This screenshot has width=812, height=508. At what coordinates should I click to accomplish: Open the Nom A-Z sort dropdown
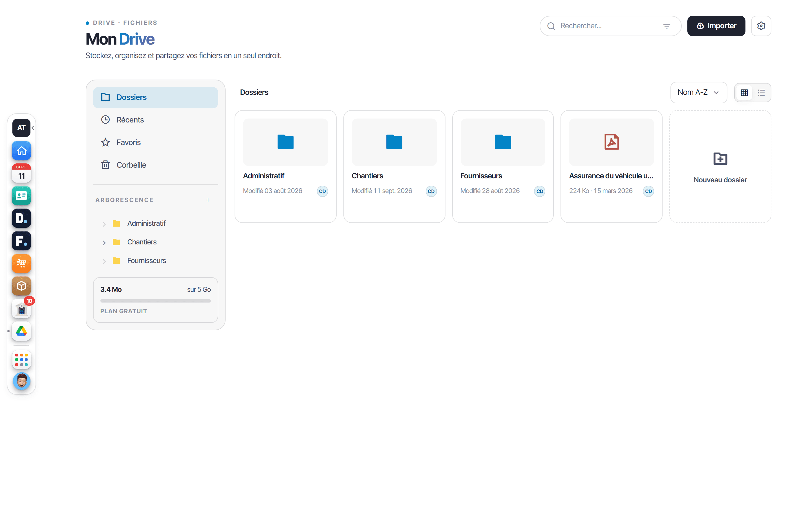(x=699, y=92)
